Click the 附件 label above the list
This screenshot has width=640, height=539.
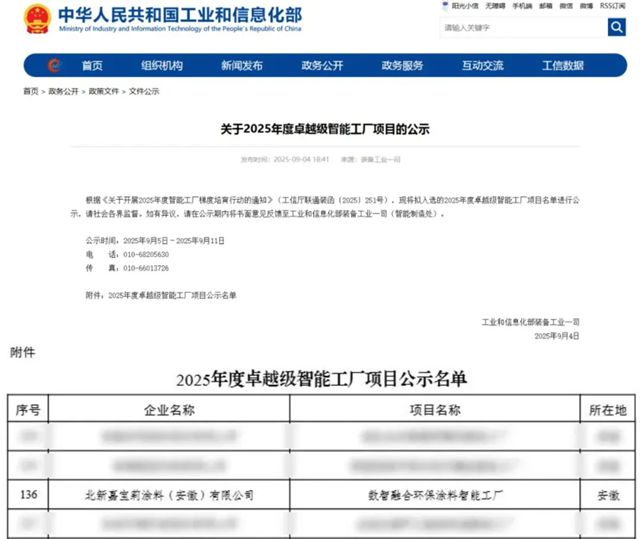[22, 352]
